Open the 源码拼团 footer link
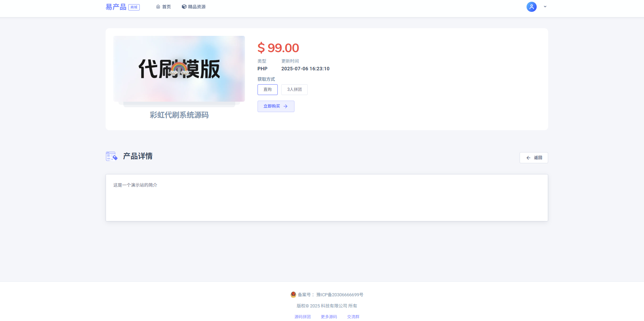Screen dimensions: 644x321 pyautogui.click(x=302, y=316)
